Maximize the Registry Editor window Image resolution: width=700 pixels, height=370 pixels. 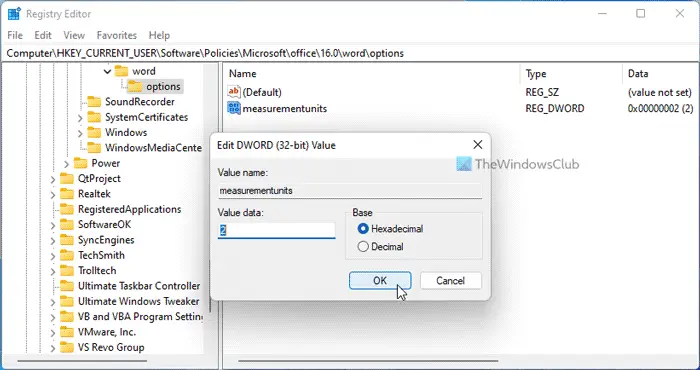coord(640,14)
